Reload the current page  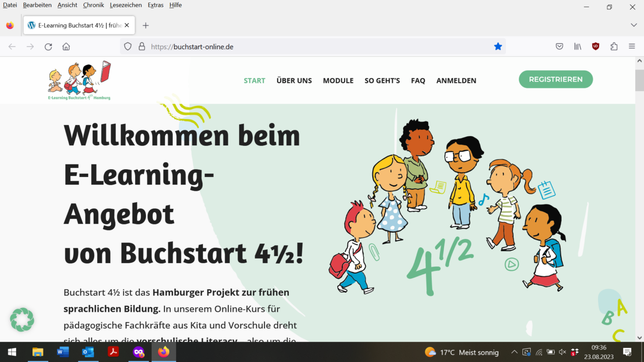coord(48,47)
